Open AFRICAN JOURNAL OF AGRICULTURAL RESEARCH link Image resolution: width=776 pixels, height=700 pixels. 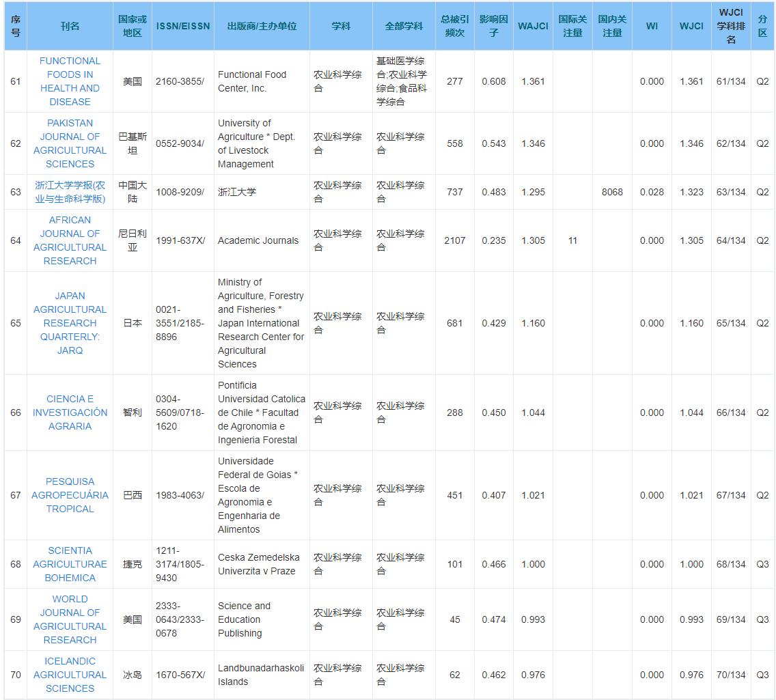70,240
